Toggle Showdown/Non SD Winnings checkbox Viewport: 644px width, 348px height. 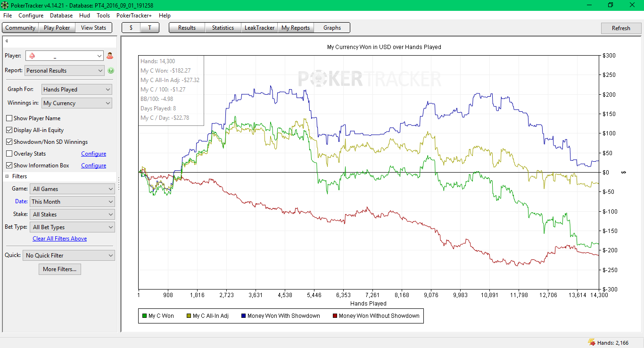9,142
